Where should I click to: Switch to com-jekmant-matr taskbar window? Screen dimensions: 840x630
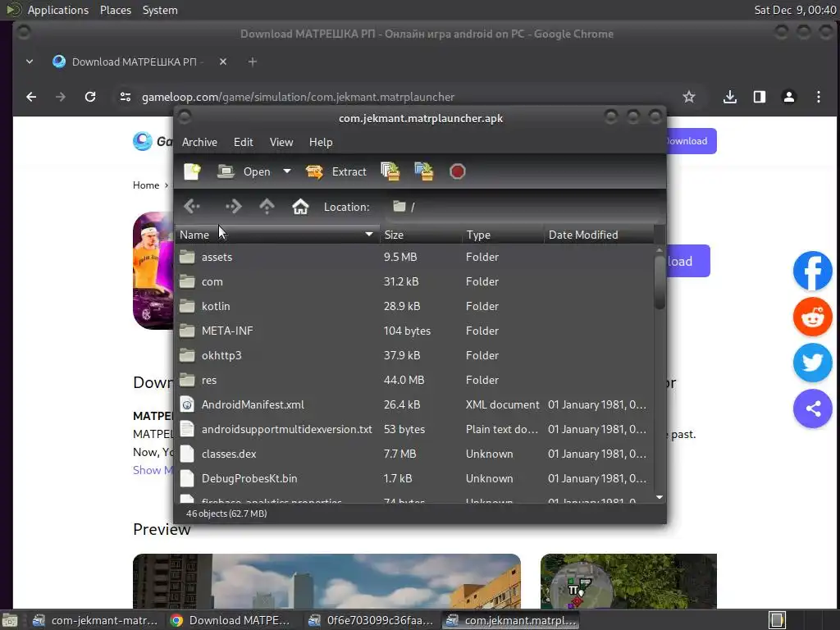pos(95,620)
